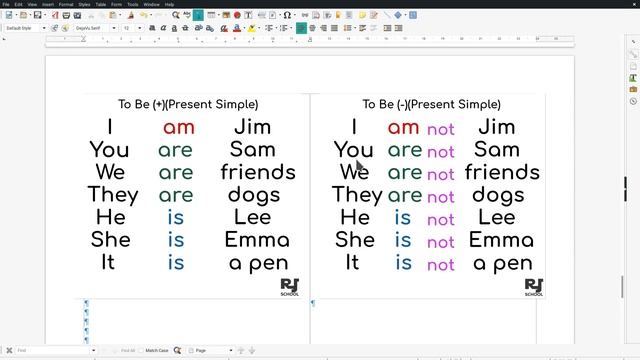Open Find and Replace magnifier icon
640x360 pixels.
(176, 15)
